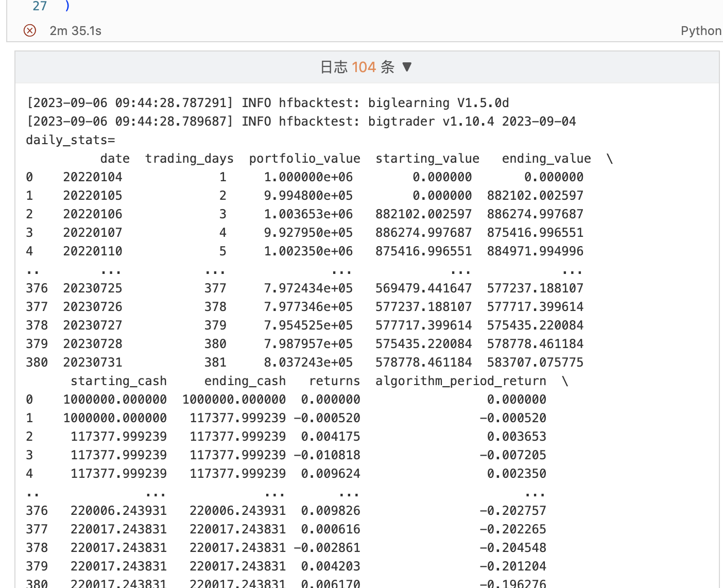Screen dimensions: 723x588
Task: Click the returns column header
Action: (x=334, y=381)
